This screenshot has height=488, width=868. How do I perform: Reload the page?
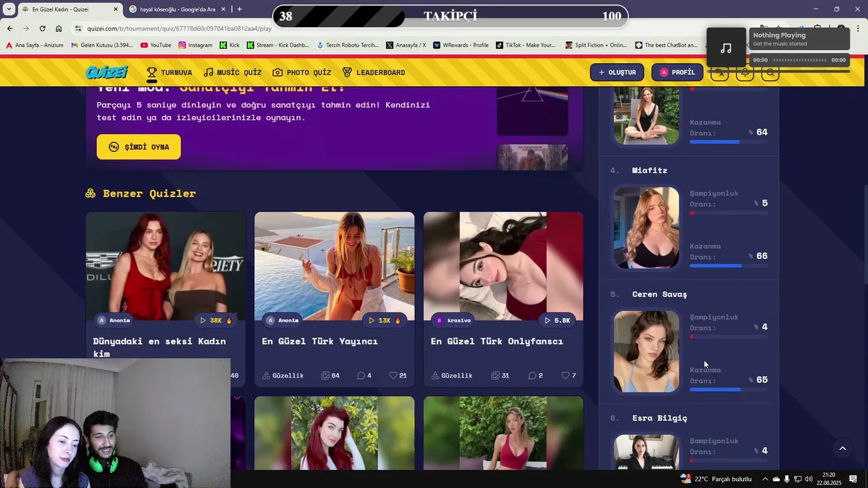[x=42, y=28]
